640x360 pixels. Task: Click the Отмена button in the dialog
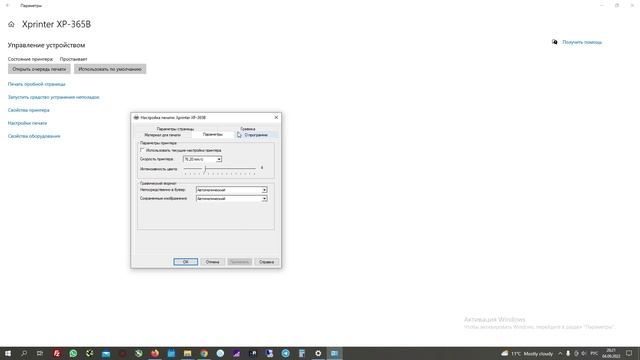coord(213,262)
